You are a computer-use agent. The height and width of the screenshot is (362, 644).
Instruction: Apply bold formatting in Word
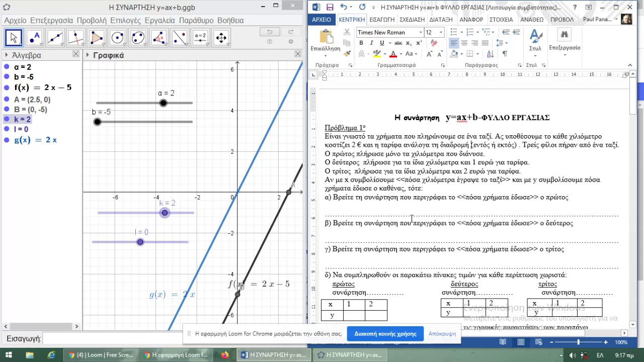(x=361, y=43)
